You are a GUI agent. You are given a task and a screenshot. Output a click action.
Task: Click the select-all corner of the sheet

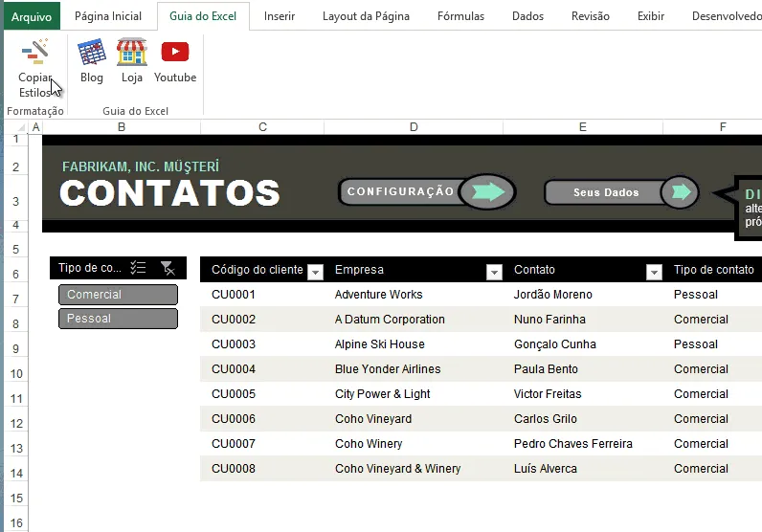[x=21, y=127]
